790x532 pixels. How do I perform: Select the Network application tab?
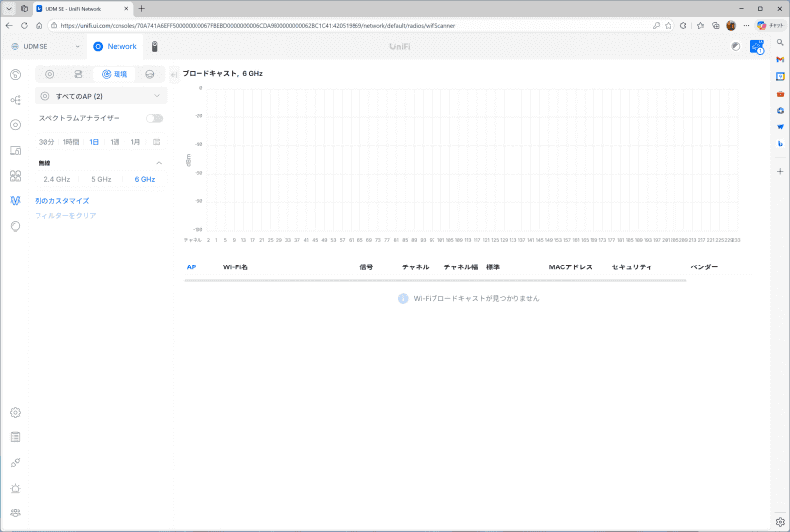pyautogui.click(x=115, y=46)
